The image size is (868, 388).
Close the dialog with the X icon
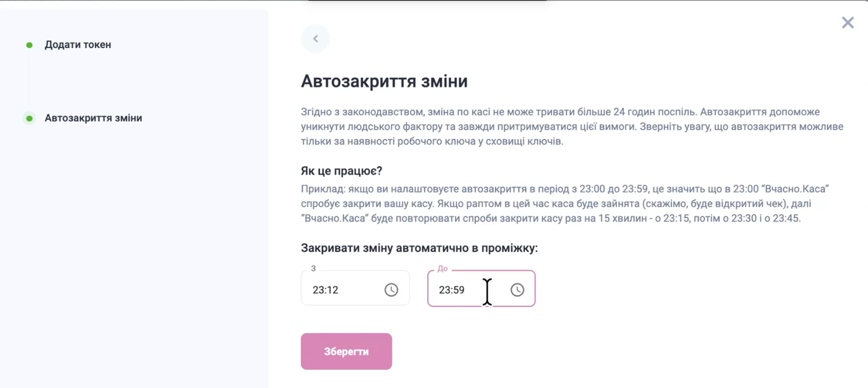847,23
